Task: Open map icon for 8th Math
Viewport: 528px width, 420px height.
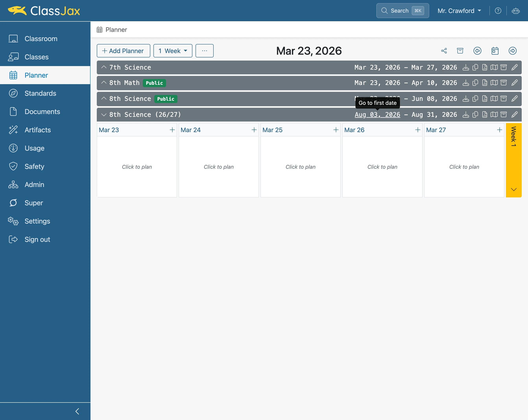Action: (x=494, y=83)
